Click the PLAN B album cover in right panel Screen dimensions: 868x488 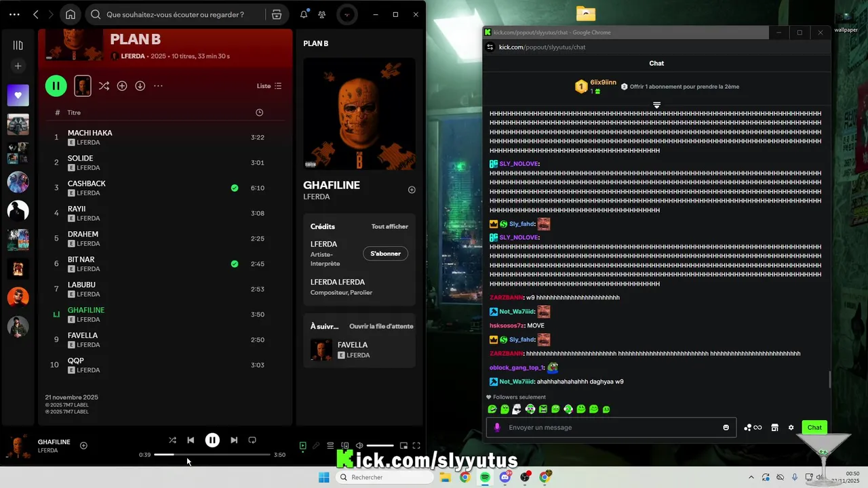359,114
